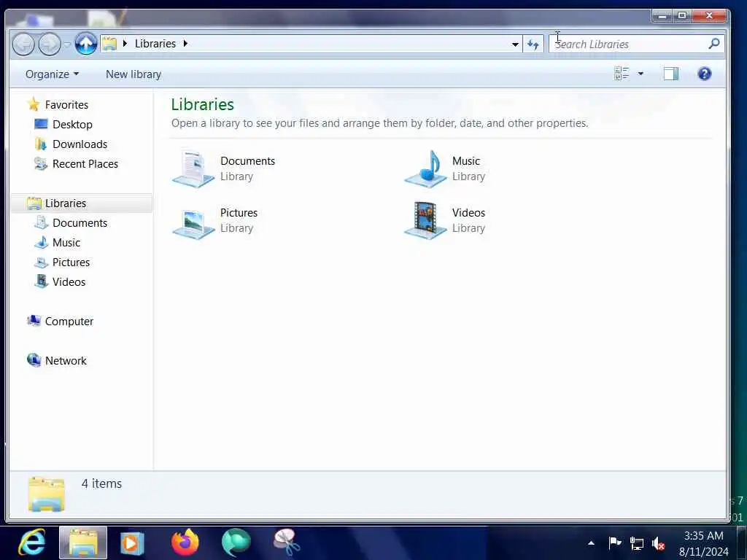
Task: Open Action Center flag icon
Action: pos(614,542)
